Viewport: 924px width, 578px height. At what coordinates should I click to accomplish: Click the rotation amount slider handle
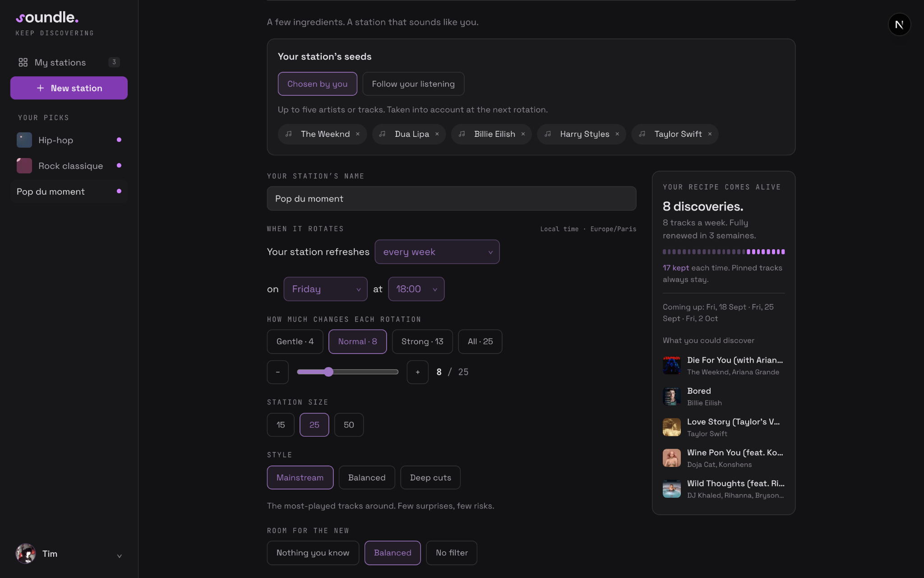pyautogui.click(x=329, y=372)
